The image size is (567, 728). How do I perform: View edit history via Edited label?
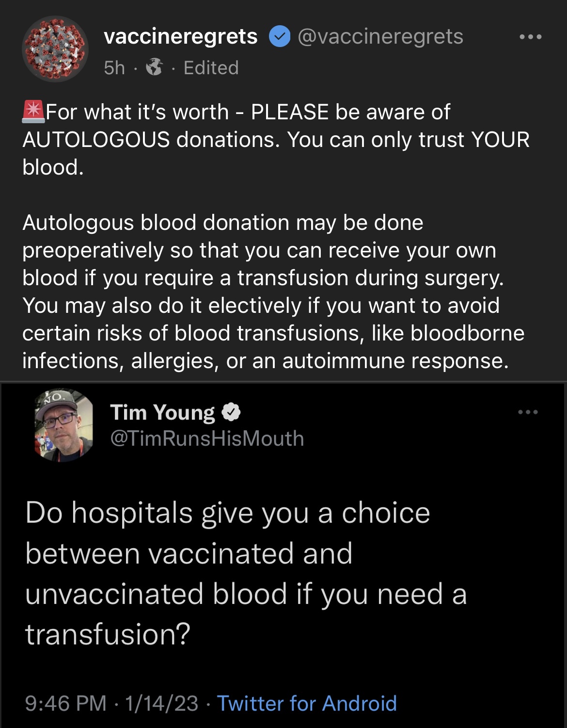click(211, 68)
